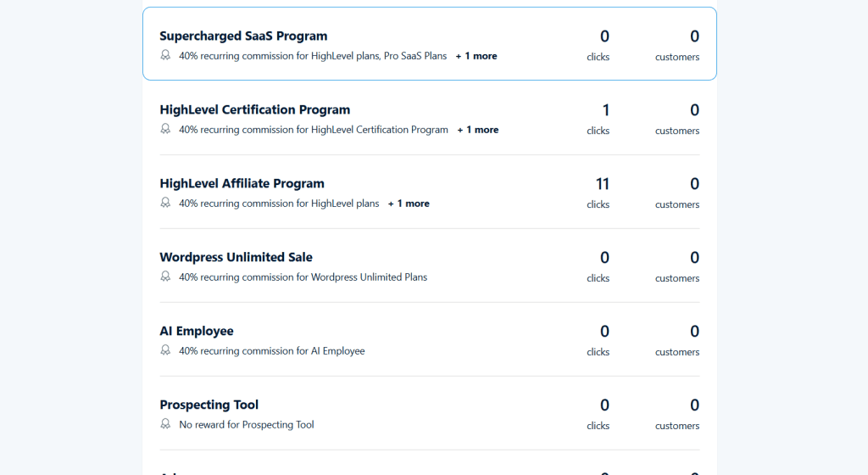Viewport: 868px width, 475px height.
Task: Click the 0 customers count for Wordpress Unlimited Sale
Action: tap(694, 257)
